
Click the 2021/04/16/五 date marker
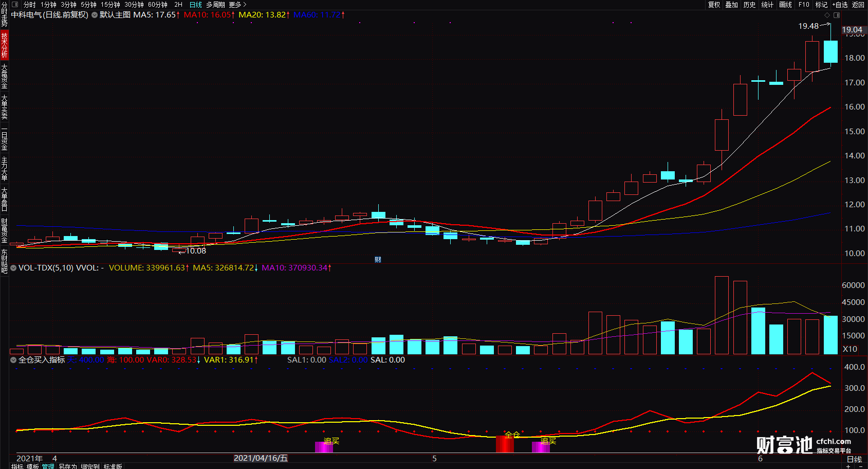261,458
